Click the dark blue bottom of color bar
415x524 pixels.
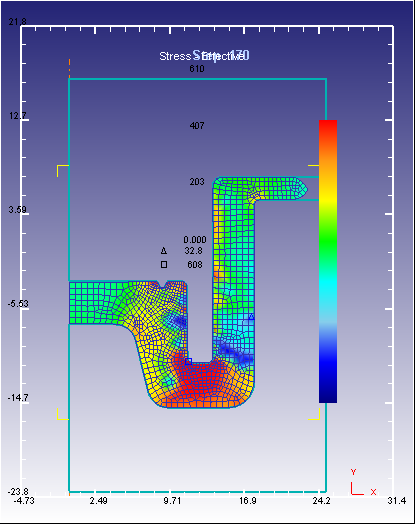(328, 391)
